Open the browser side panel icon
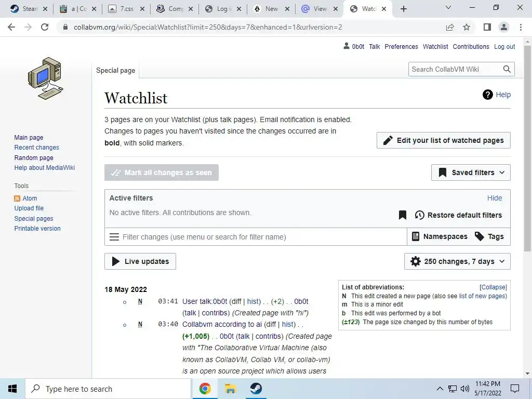This screenshot has width=532, height=399. [487, 27]
